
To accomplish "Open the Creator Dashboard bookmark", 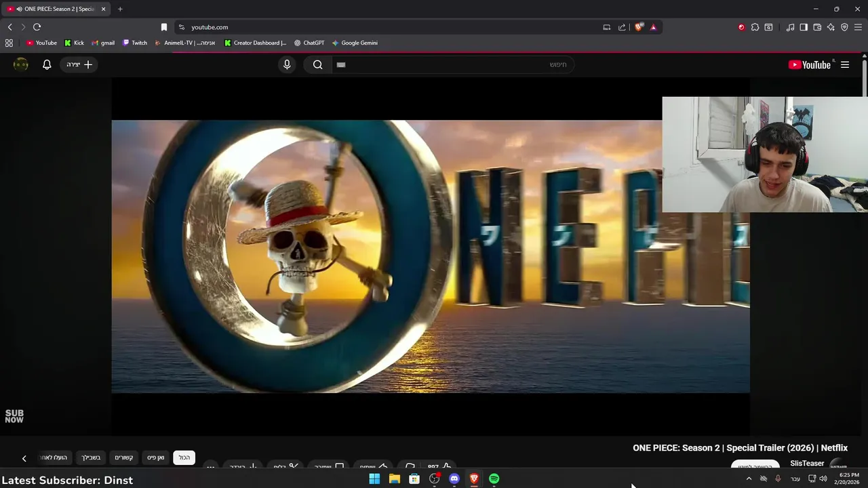I will click(256, 43).
